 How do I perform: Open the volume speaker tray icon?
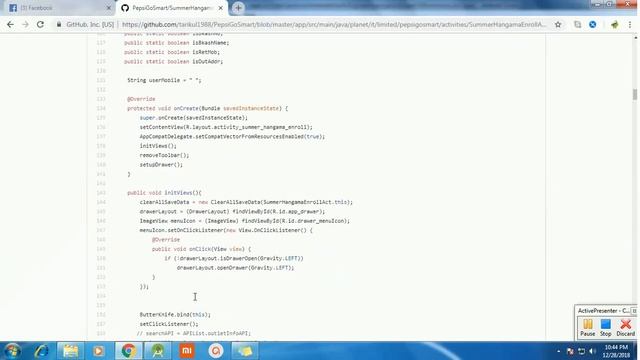click(592, 351)
